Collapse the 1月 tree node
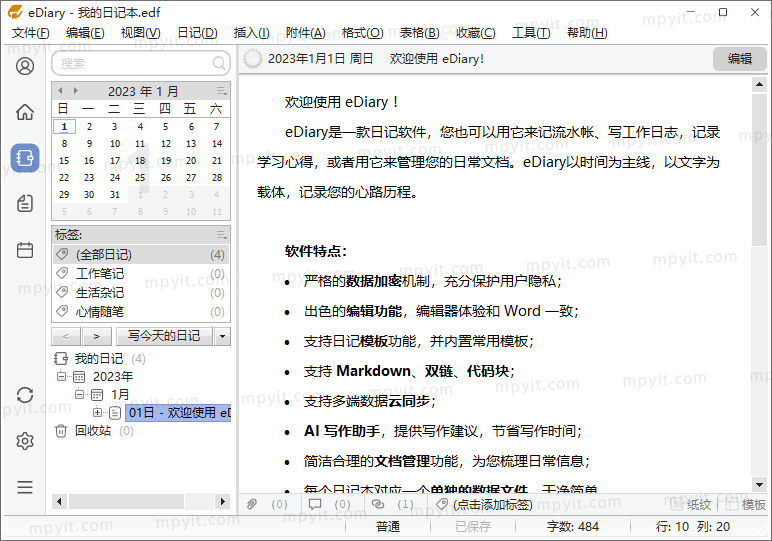 tap(79, 394)
